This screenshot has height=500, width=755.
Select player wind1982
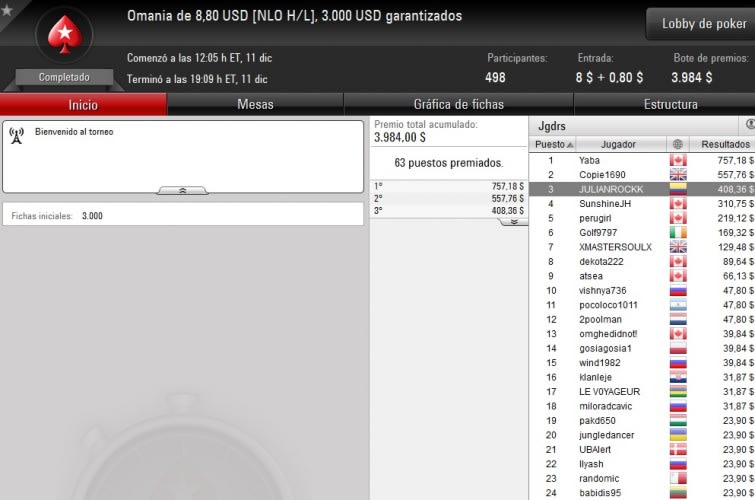(x=642, y=363)
